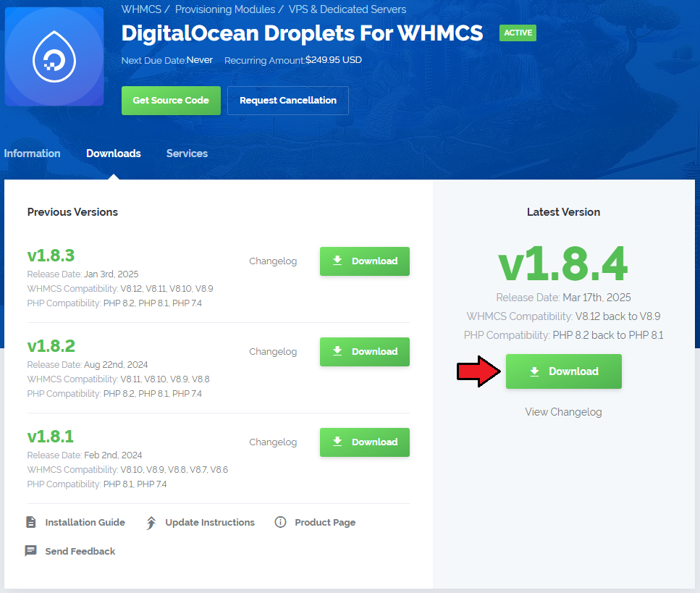
Task: Open the Services tab
Action: [187, 153]
